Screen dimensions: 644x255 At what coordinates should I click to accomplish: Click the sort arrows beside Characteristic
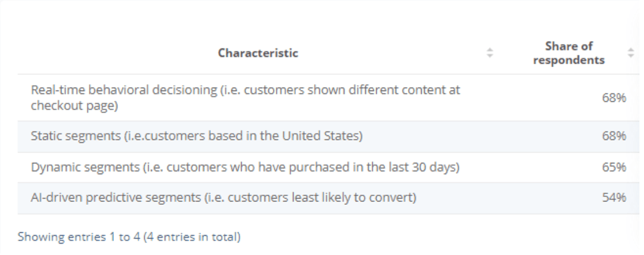(489, 54)
